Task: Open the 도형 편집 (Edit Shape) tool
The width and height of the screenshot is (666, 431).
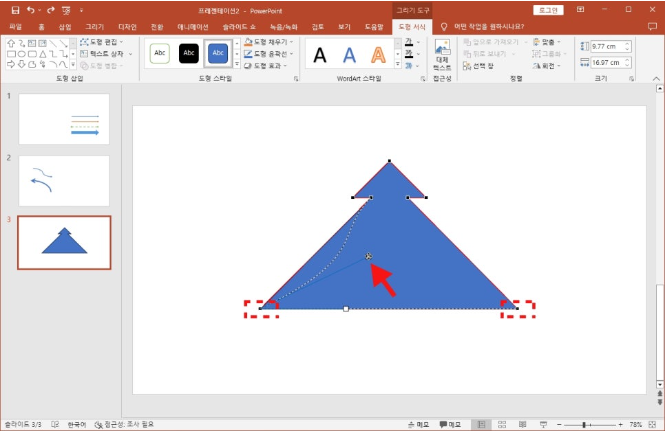Action: click(105, 43)
